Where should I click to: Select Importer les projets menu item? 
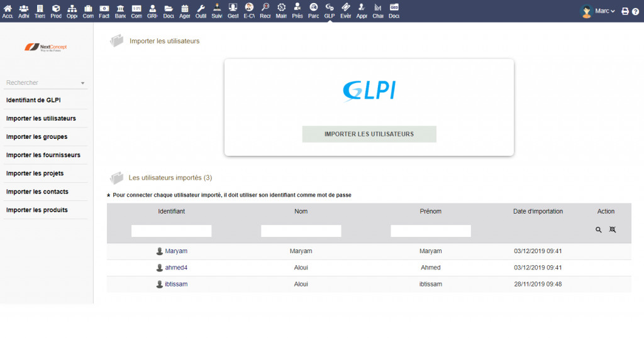point(35,173)
